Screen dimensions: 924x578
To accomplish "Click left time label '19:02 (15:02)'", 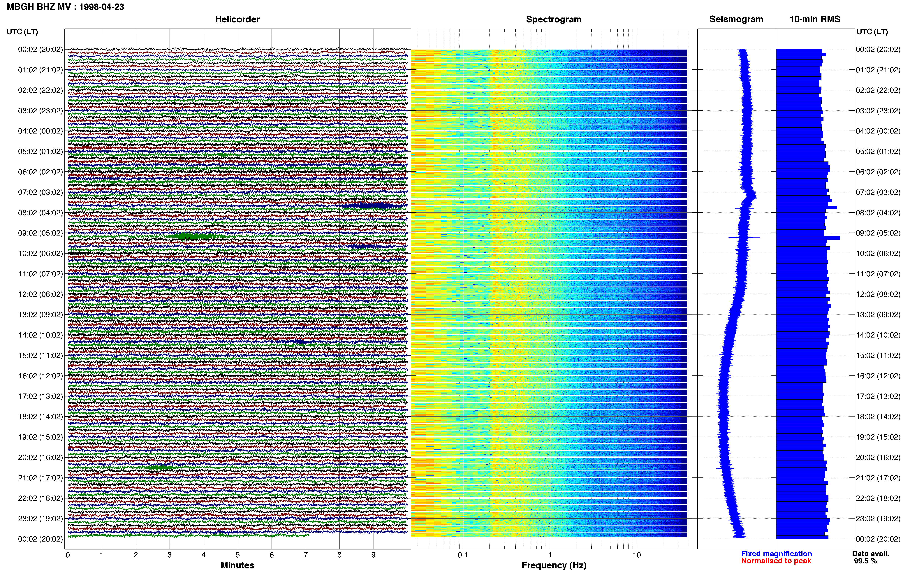I will 41,437.
